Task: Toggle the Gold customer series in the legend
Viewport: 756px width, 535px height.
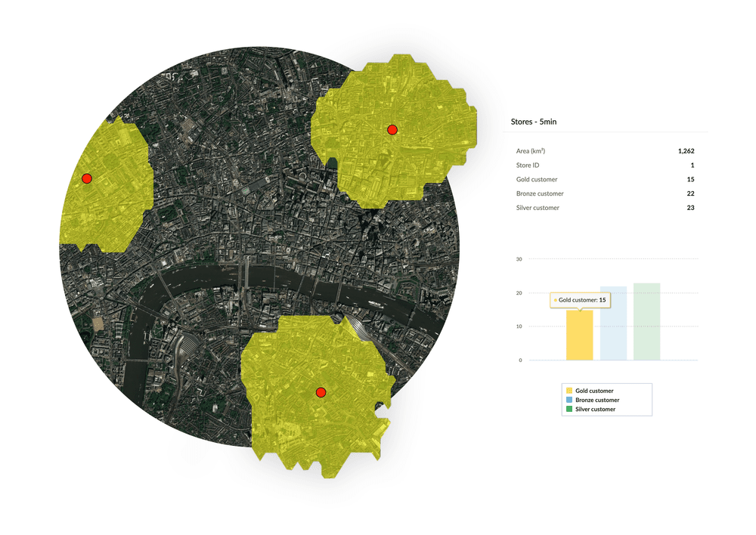Action: click(x=593, y=391)
